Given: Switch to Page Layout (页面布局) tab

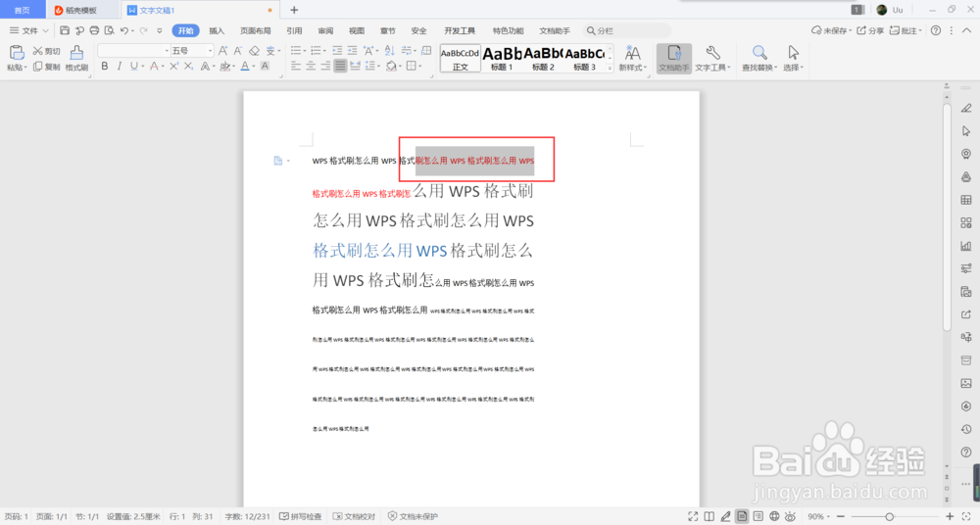Looking at the screenshot, I should coord(255,30).
